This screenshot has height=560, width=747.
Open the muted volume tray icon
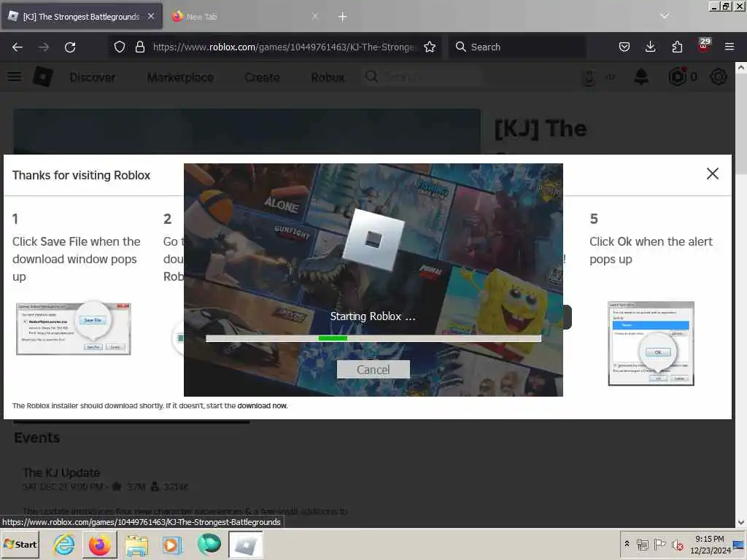(677, 544)
